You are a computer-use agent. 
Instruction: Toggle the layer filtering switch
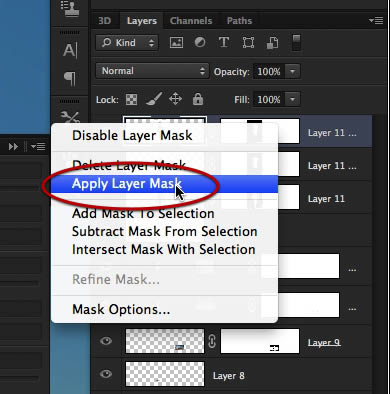pyautogui.click(x=296, y=43)
